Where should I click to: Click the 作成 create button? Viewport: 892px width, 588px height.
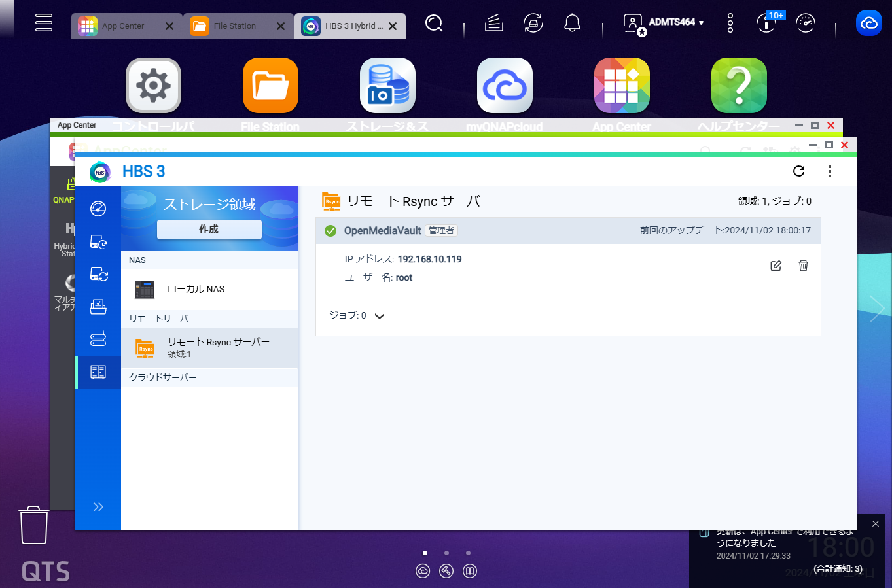(x=209, y=230)
